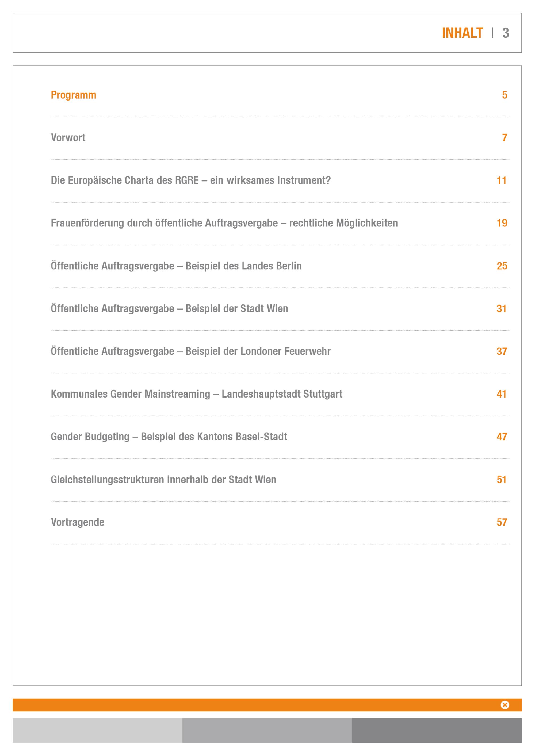Image resolution: width=535 pixels, height=756 pixels.
Task: Go to the Vortragende section
Action: pyautogui.click(x=77, y=523)
